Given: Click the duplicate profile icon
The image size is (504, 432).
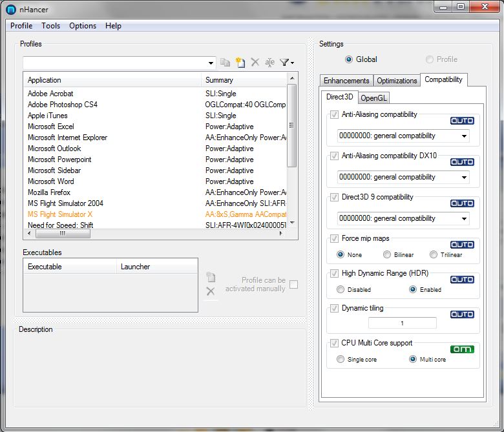Looking at the screenshot, I should pyautogui.click(x=226, y=63).
